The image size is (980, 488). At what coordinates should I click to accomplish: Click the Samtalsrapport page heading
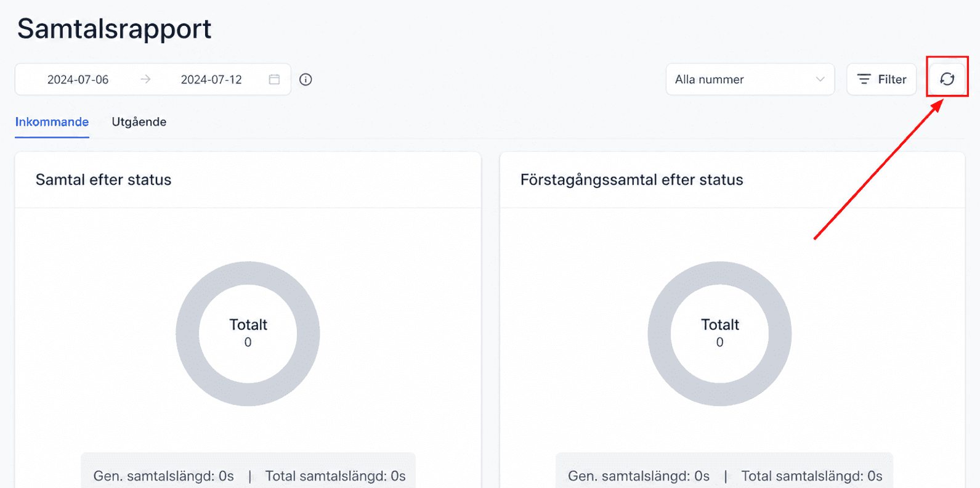pyautogui.click(x=115, y=29)
